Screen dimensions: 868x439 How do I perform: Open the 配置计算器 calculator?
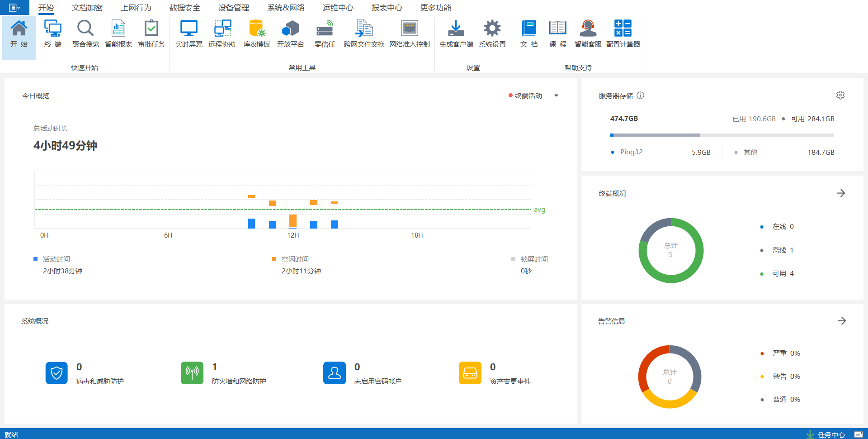click(x=623, y=33)
